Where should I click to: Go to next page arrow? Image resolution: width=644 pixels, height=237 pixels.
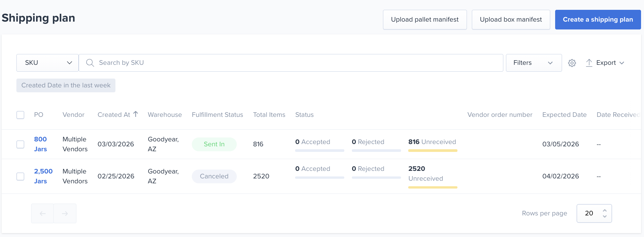click(65, 213)
